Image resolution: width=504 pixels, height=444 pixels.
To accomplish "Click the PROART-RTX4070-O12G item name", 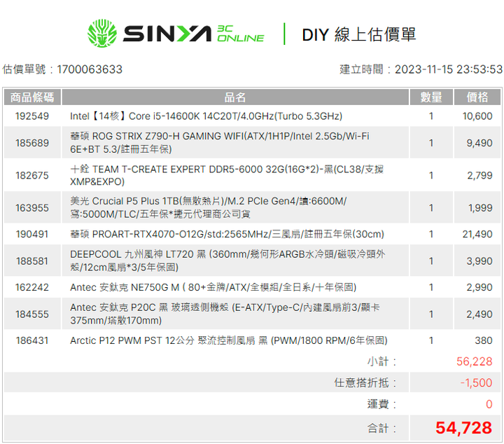I will coord(227,234).
